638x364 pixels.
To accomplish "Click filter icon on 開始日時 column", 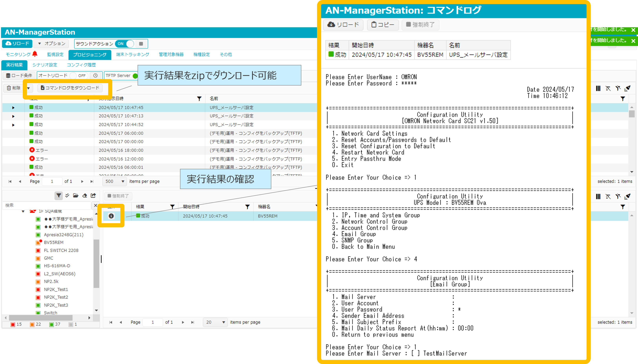I will (247, 207).
